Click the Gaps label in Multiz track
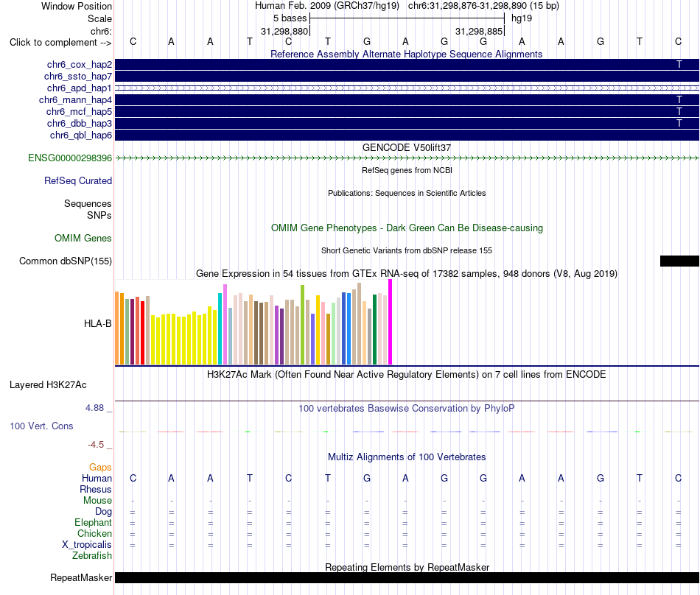700x595 pixels. point(100,467)
